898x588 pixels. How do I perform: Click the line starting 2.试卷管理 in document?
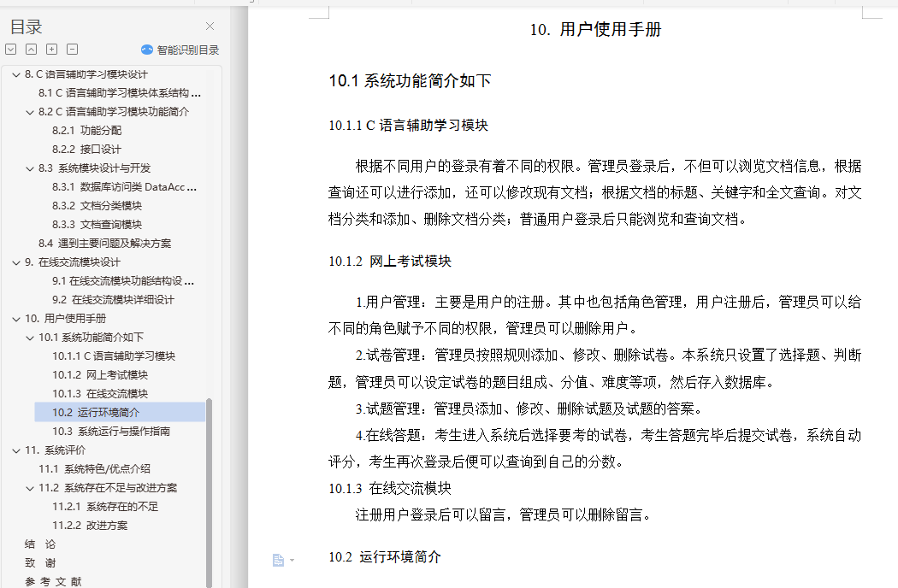[x=608, y=356]
